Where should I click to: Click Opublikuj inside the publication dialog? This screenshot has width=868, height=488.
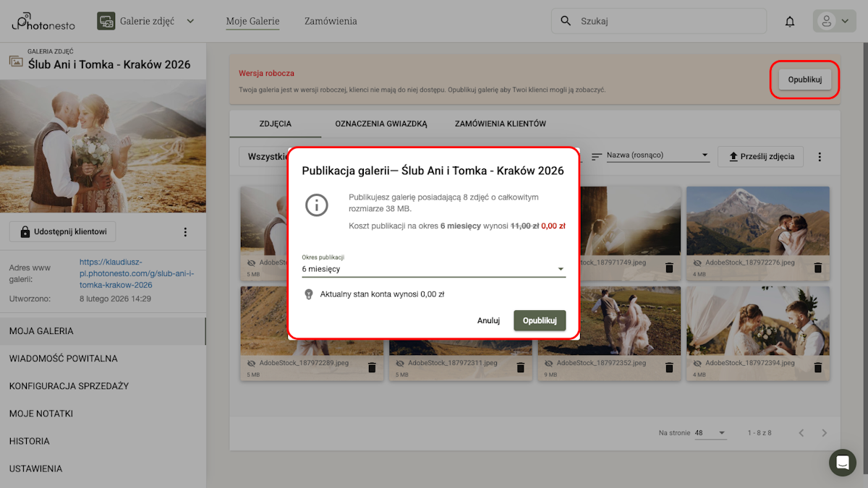point(540,320)
